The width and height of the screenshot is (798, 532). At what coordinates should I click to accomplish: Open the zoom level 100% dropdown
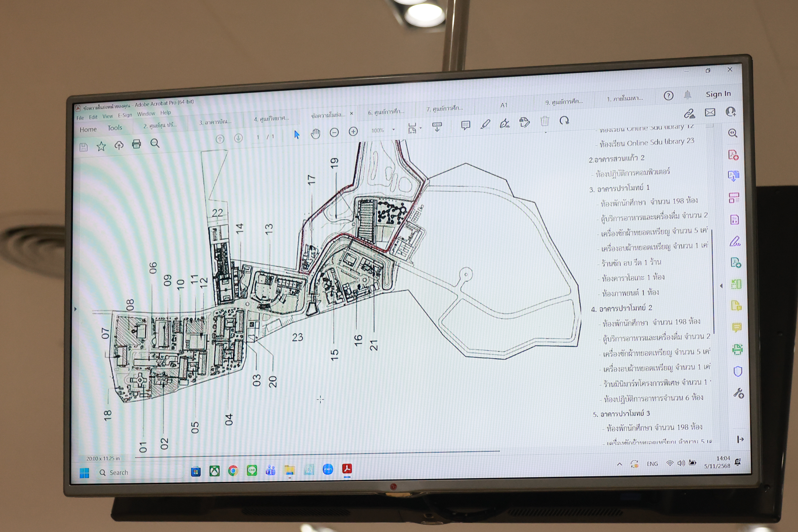394,130
